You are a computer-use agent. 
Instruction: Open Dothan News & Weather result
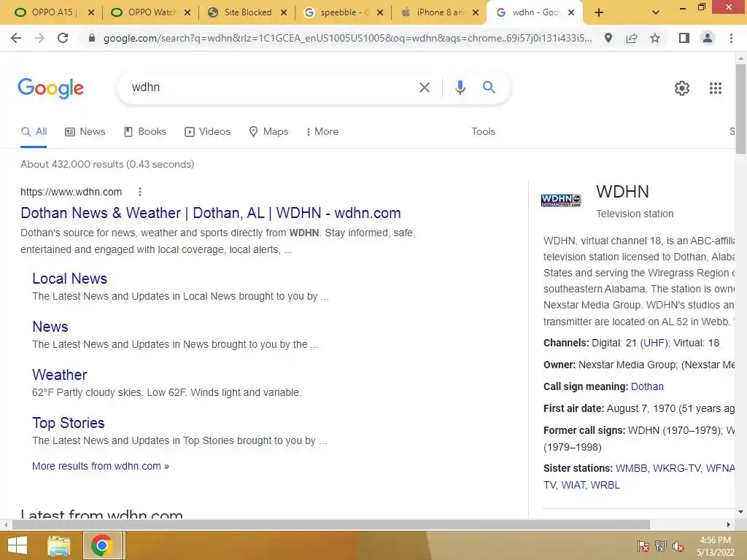pyautogui.click(x=211, y=213)
